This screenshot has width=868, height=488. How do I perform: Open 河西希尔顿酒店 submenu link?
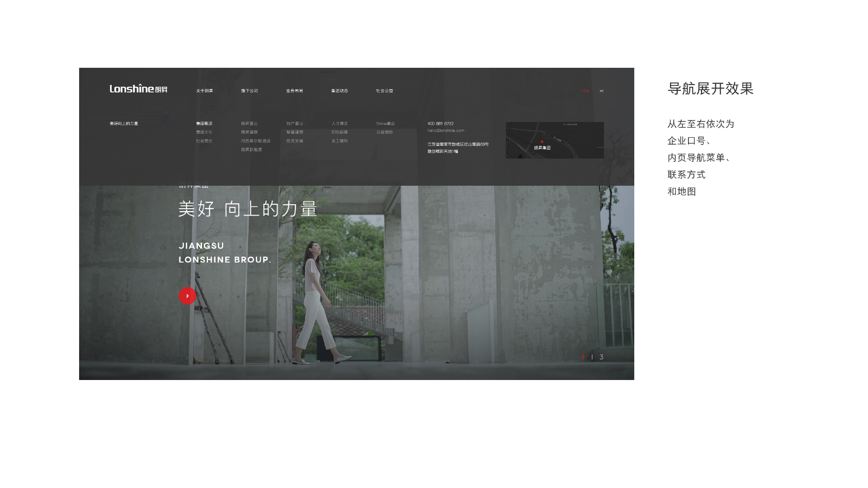coord(255,141)
